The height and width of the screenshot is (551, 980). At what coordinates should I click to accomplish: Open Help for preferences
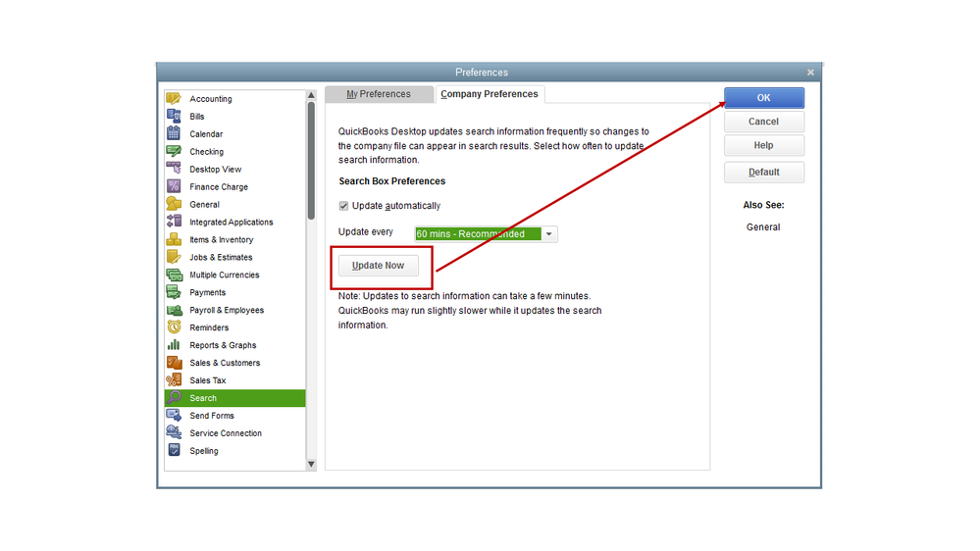pyautogui.click(x=764, y=145)
